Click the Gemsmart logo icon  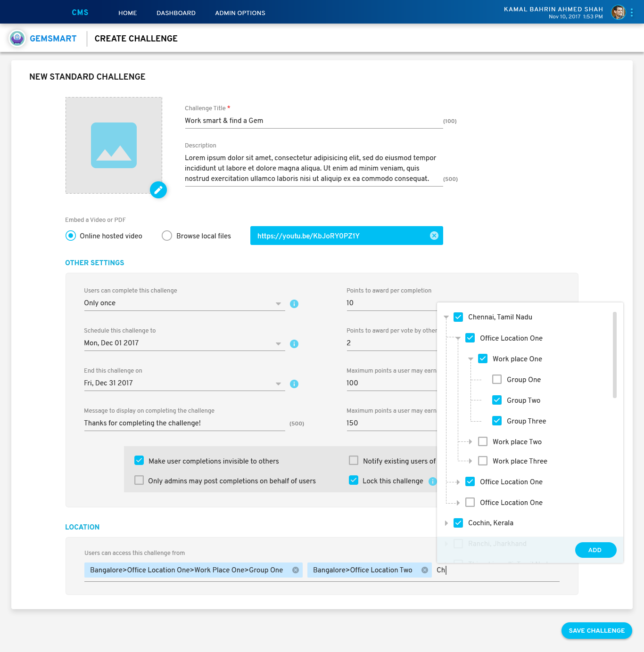click(x=17, y=39)
